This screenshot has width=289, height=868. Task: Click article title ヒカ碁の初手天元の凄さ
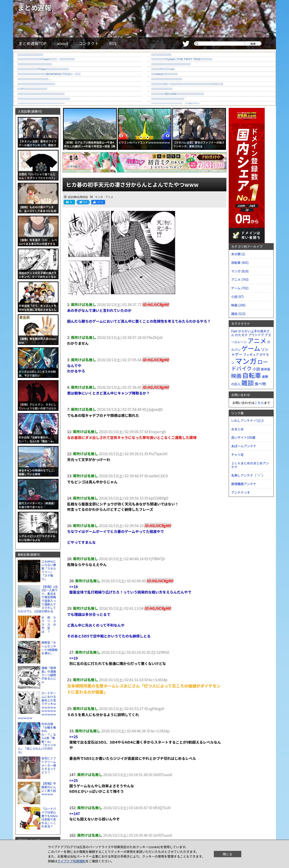[x=132, y=185]
